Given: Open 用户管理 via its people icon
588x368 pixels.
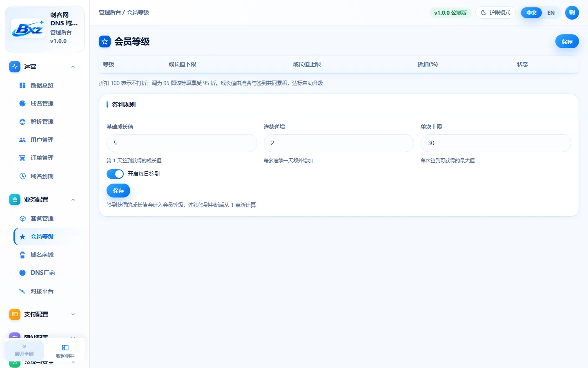Looking at the screenshot, I should (x=22, y=140).
